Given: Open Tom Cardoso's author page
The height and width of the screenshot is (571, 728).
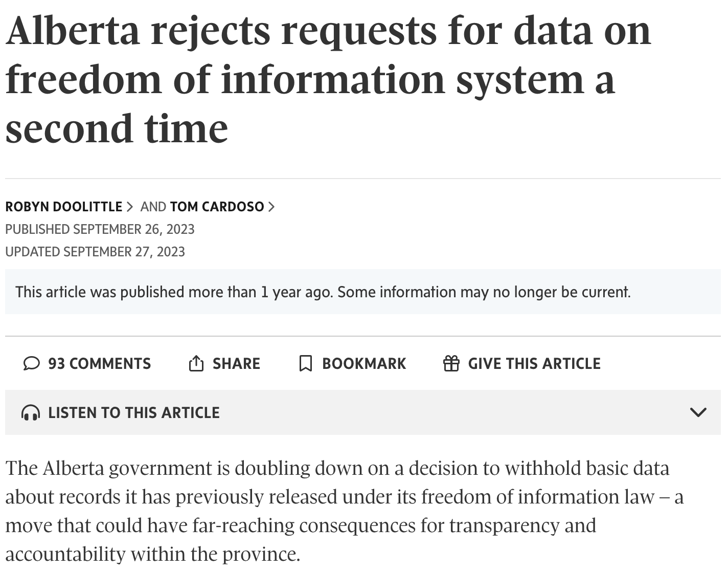Looking at the screenshot, I should click(x=217, y=207).
